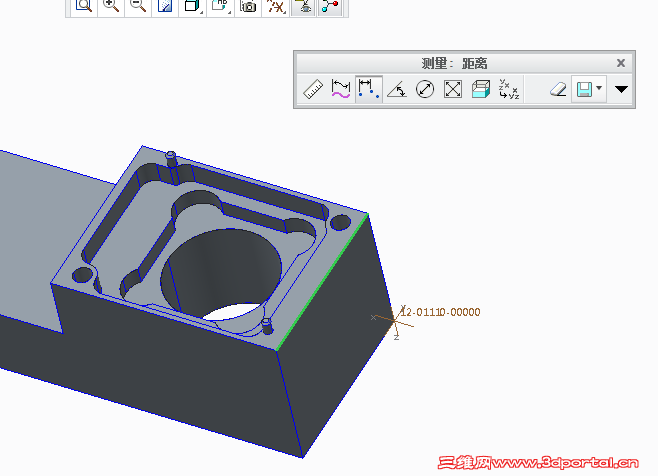Screen dimensions: 658x476
Task: Open the datum display filters icon
Action: coord(276,6)
